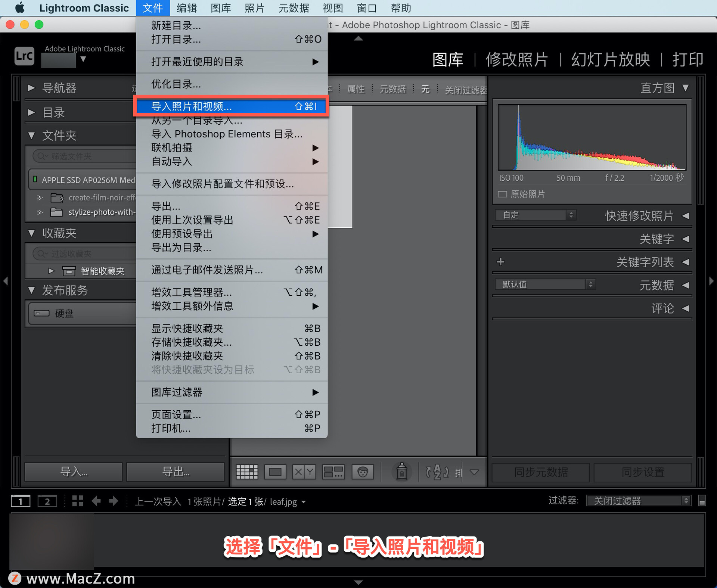The width and height of the screenshot is (717, 588).
Task: Open toolbar options down triangle
Action: click(x=474, y=472)
